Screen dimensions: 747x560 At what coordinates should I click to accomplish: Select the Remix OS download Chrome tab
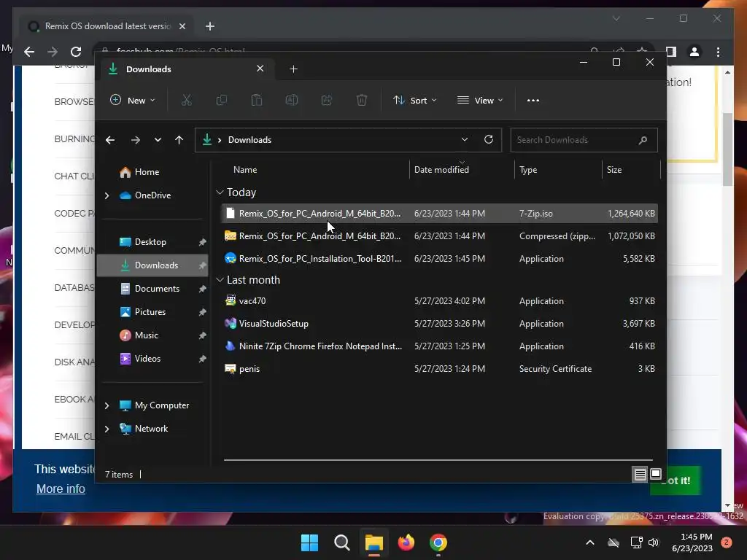106,26
